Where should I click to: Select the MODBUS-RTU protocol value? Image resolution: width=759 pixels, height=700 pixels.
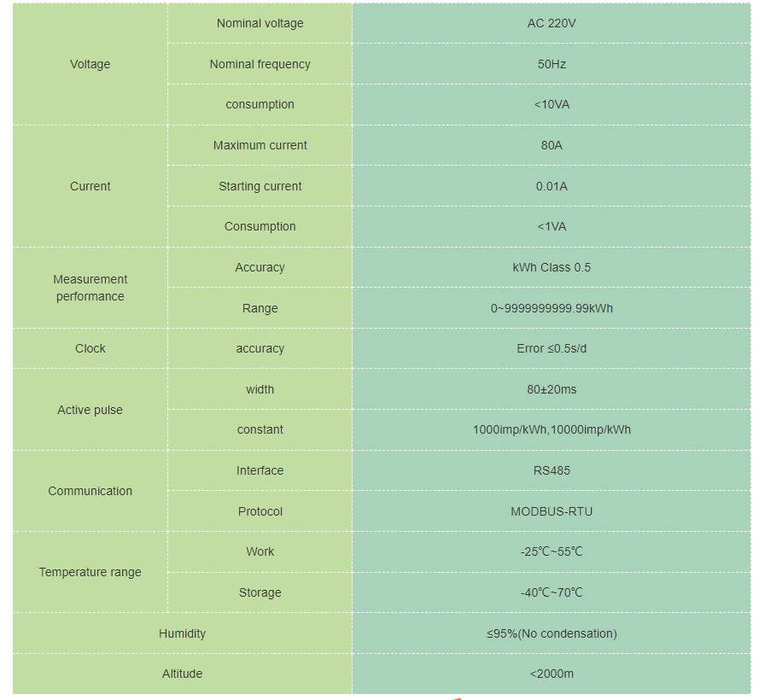(x=552, y=511)
